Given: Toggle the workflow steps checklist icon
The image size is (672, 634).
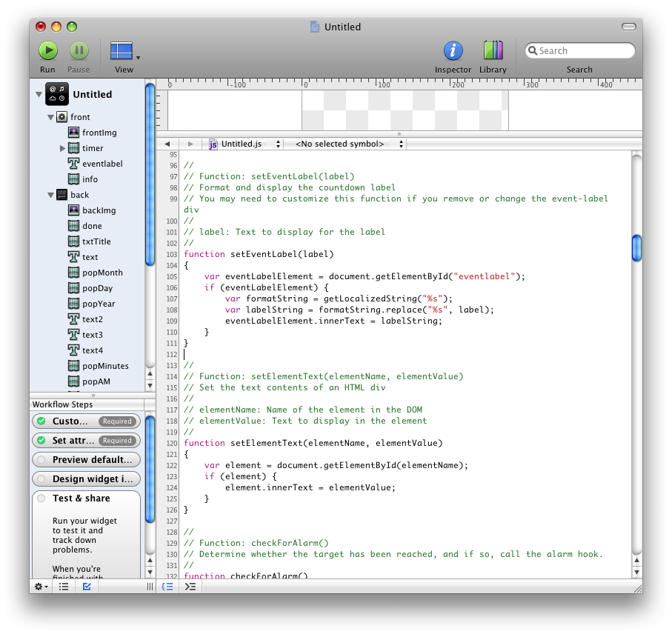Looking at the screenshot, I should pyautogui.click(x=87, y=587).
